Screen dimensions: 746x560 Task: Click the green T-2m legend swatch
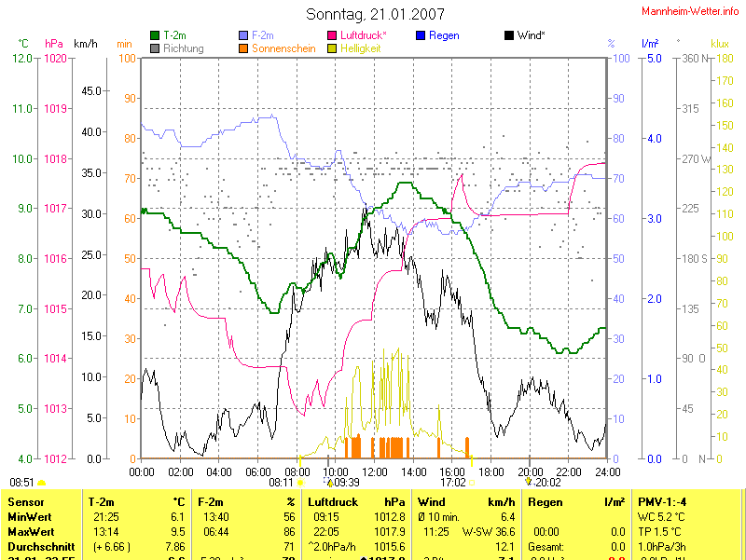[155, 36]
